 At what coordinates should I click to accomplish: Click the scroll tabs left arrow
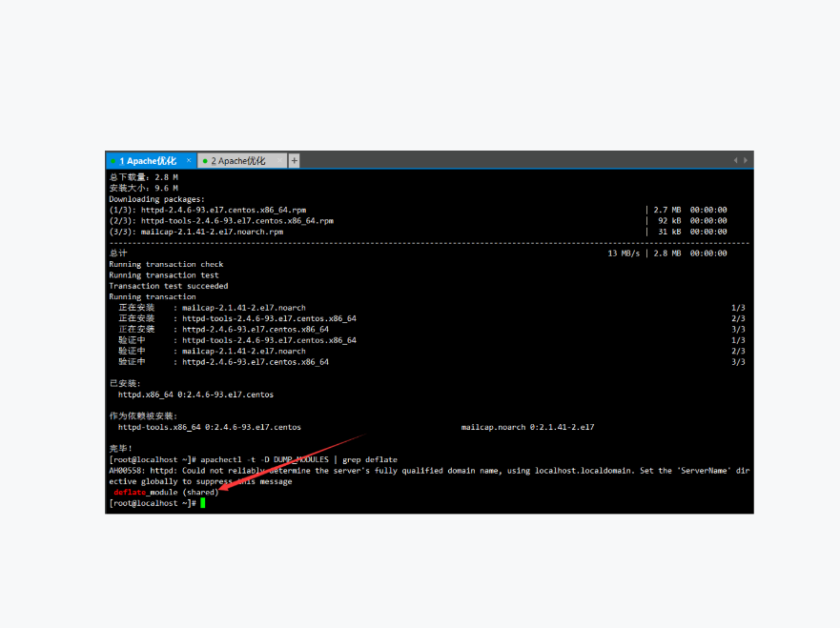735,160
